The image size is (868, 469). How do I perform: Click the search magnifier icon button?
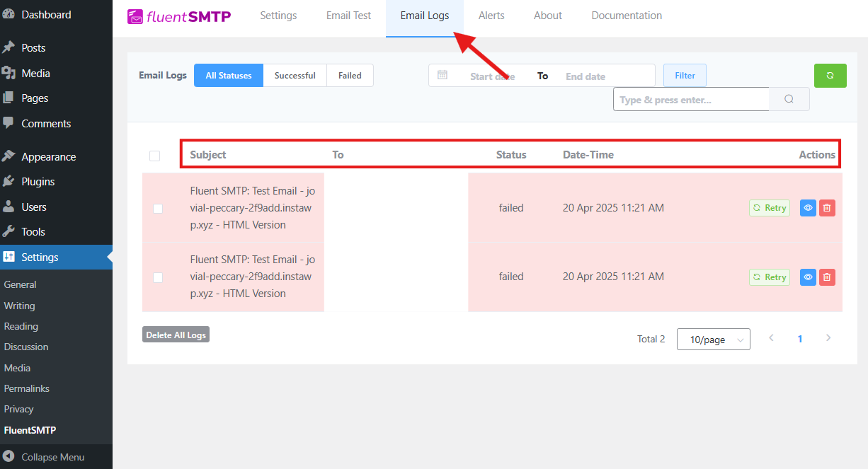click(789, 100)
